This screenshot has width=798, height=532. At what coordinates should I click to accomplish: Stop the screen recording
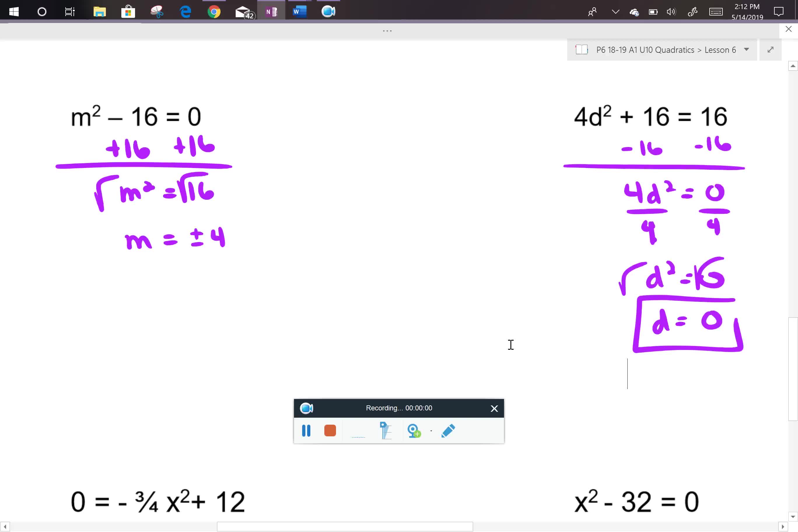tap(330, 430)
